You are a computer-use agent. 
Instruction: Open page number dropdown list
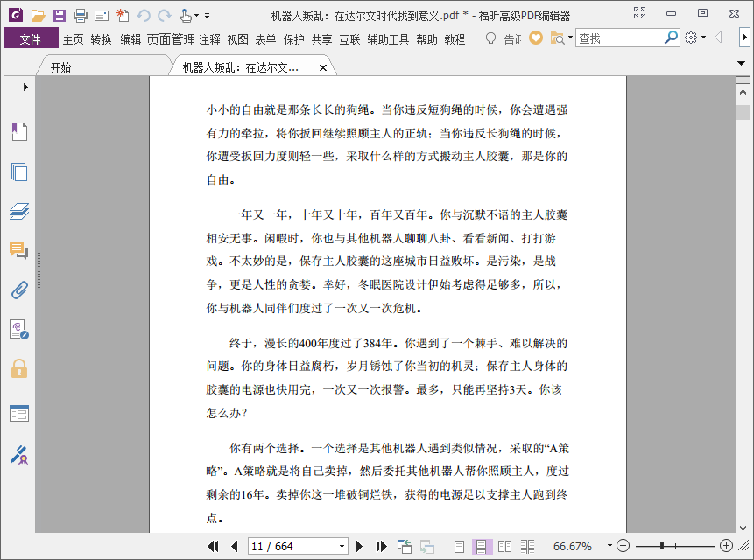(342, 546)
